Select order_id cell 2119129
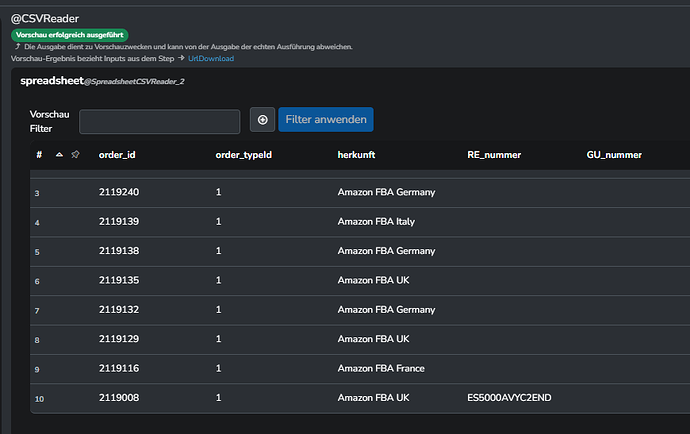The width and height of the screenshot is (690, 434). [x=119, y=339]
